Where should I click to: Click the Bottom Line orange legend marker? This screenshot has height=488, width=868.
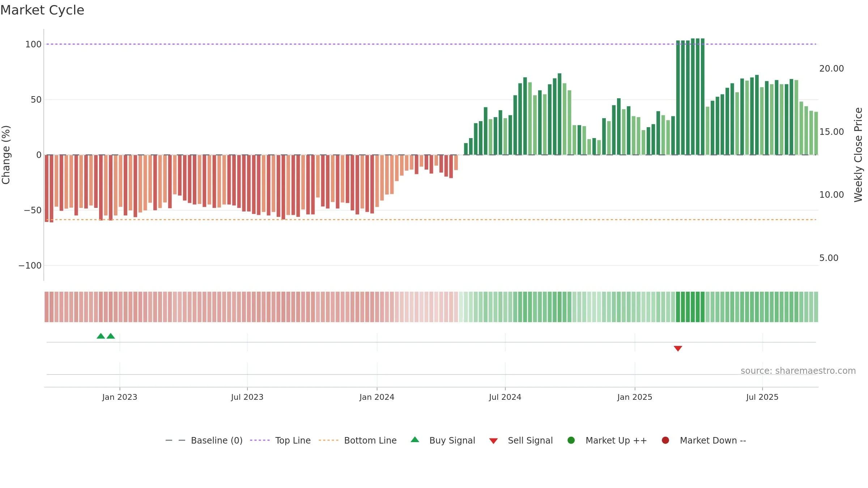(x=328, y=440)
